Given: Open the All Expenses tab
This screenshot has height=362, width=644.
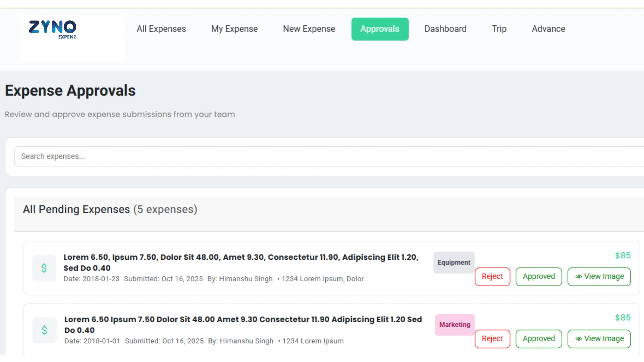Looking at the screenshot, I should pos(161,29).
